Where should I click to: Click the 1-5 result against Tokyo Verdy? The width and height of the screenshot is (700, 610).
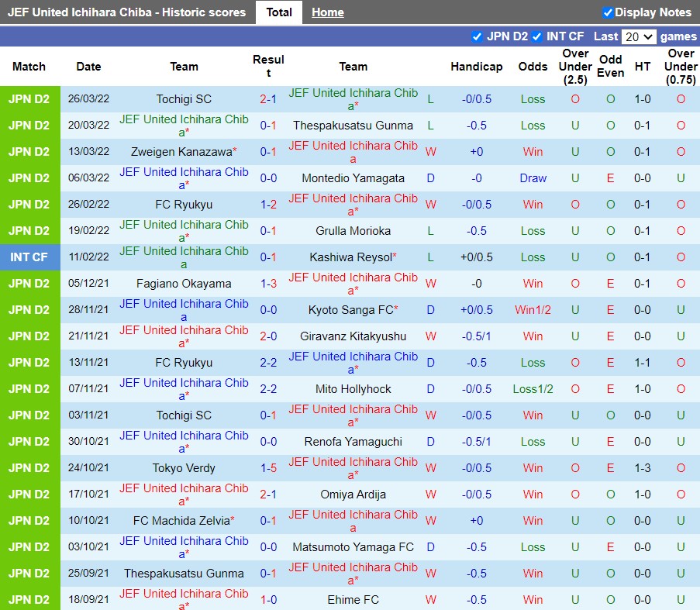click(268, 467)
